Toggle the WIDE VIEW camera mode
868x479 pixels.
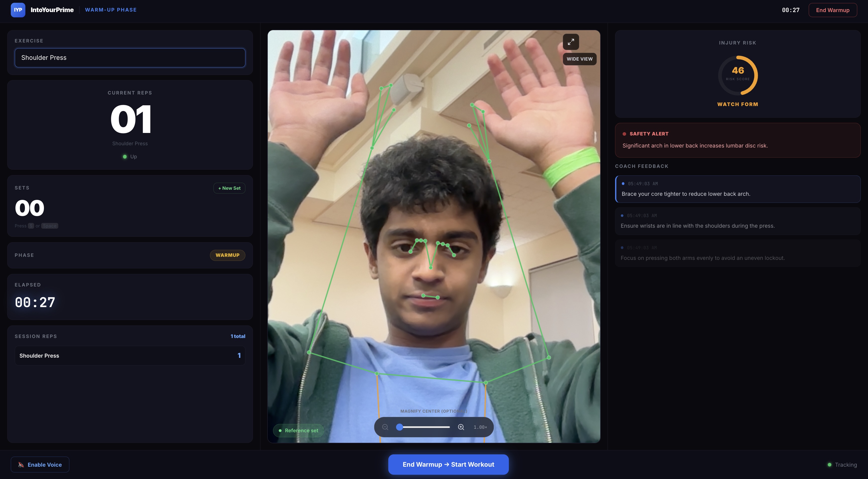click(579, 59)
